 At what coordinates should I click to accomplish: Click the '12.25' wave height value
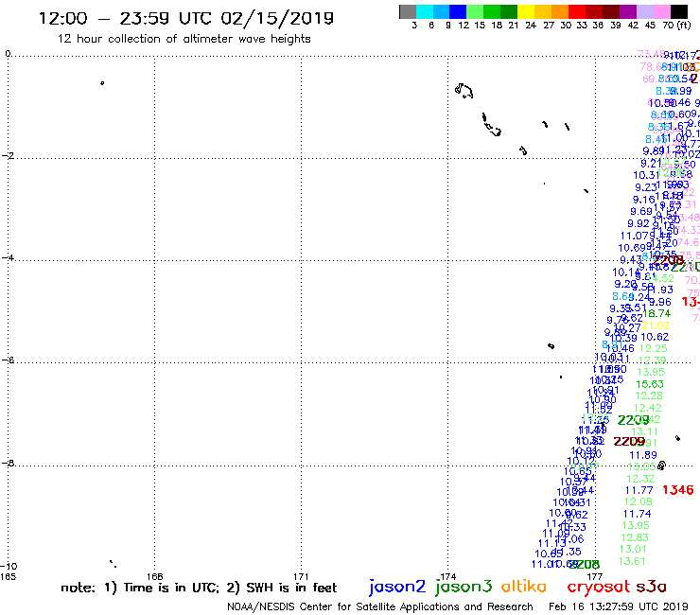pyautogui.click(x=653, y=348)
